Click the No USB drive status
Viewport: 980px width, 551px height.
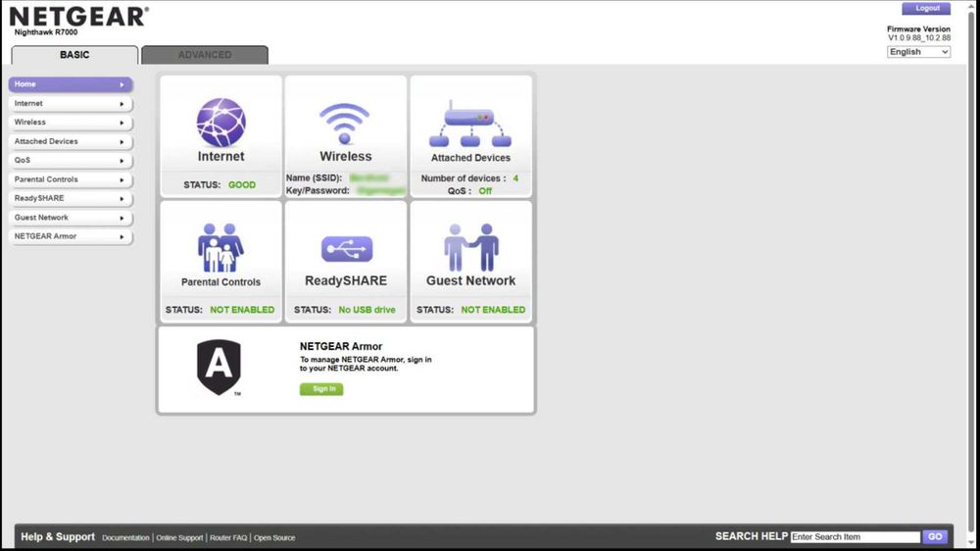click(367, 310)
